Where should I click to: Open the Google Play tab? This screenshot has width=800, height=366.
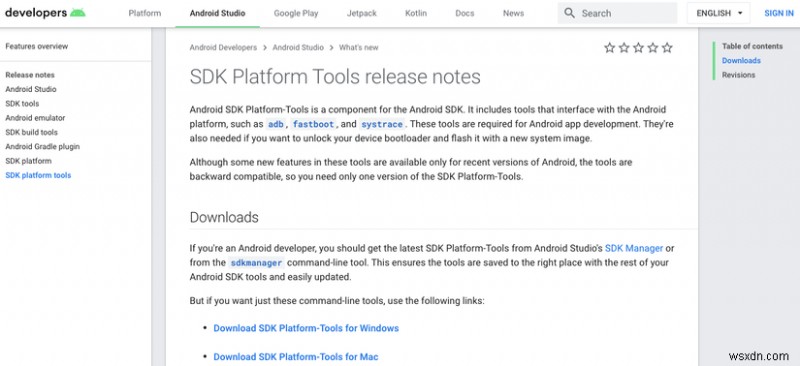pyautogui.click(x=296, y=13)
